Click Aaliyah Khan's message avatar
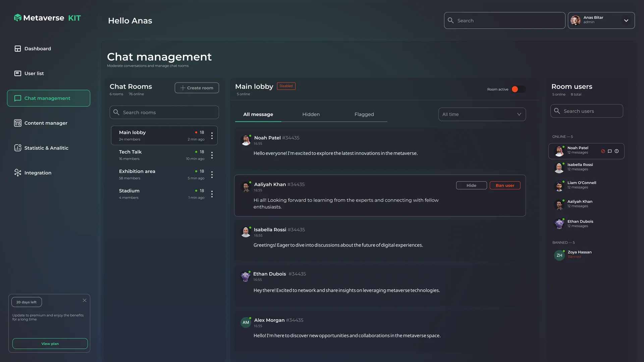The width and height of the screenshot is (644, 362). (x=246, y=187)
